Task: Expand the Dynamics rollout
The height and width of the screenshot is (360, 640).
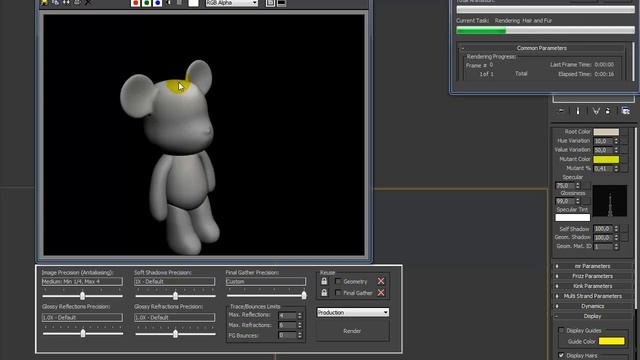Action: (592, 306)
